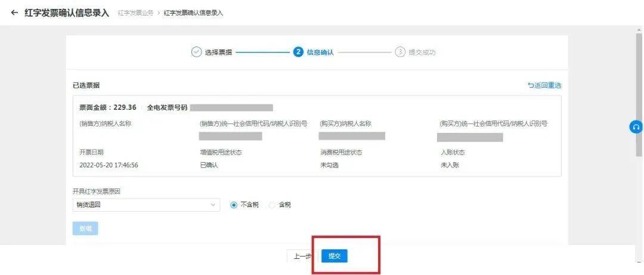Click the return arrow icon in 返回重选

click(531, 85)
